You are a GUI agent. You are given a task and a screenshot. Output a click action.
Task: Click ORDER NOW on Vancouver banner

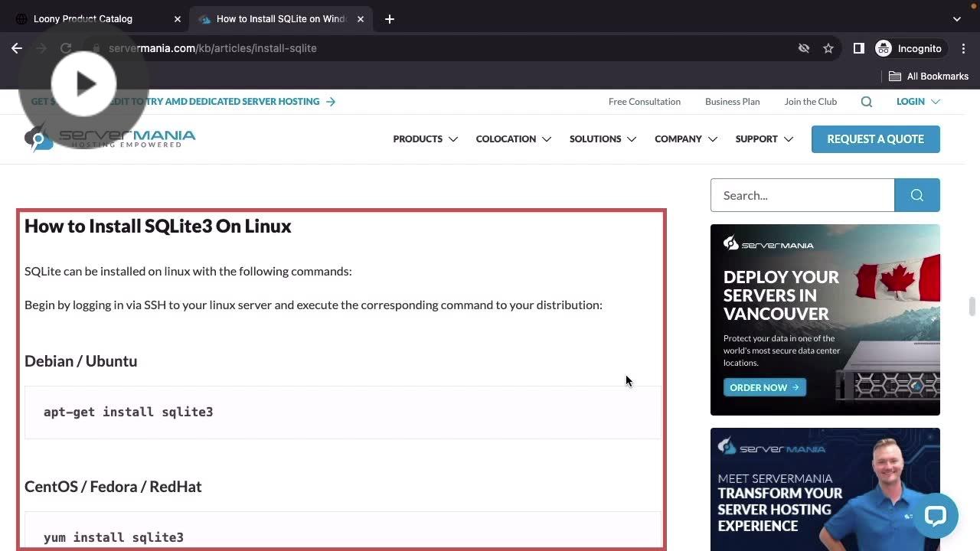click(763, 387)
